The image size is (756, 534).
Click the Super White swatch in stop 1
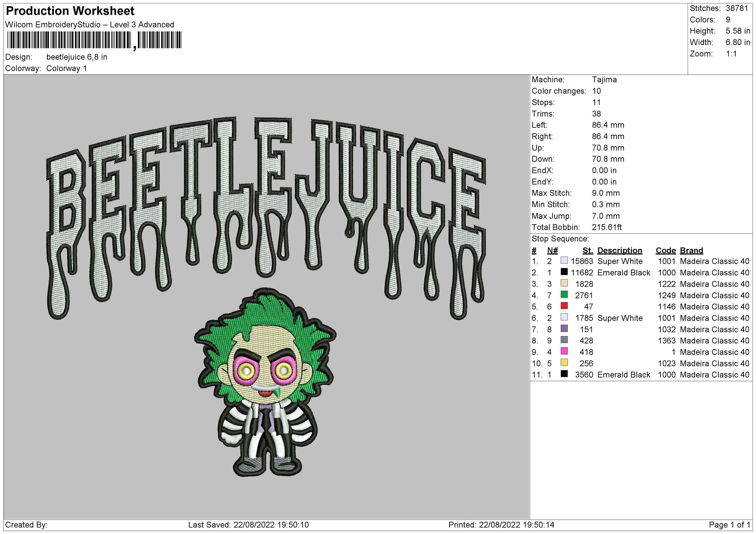pos(564,261)
